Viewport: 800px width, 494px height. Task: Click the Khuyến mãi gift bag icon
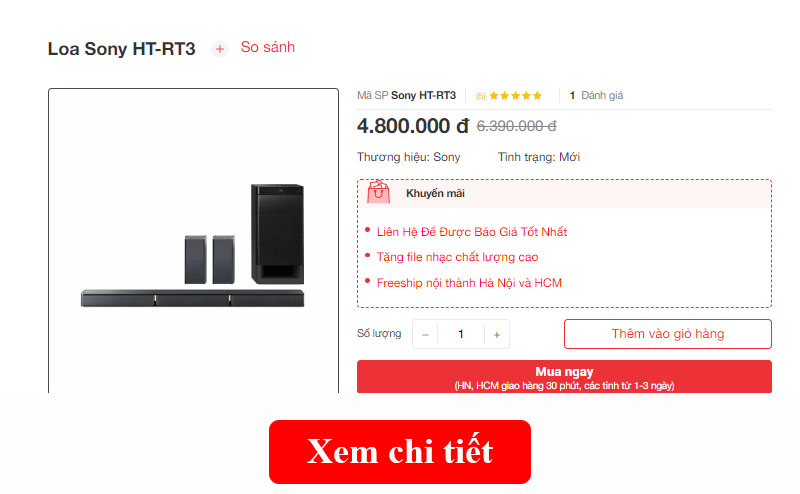pos(379,192)
